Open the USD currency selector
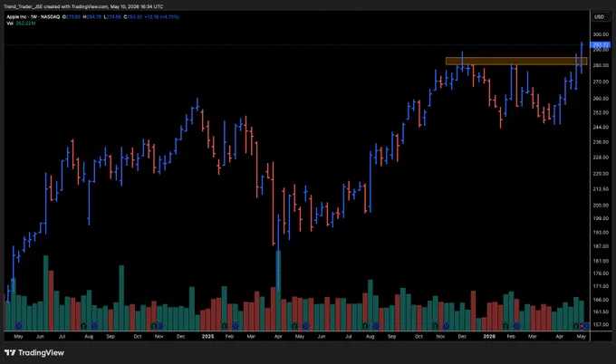 click(599, 17)
